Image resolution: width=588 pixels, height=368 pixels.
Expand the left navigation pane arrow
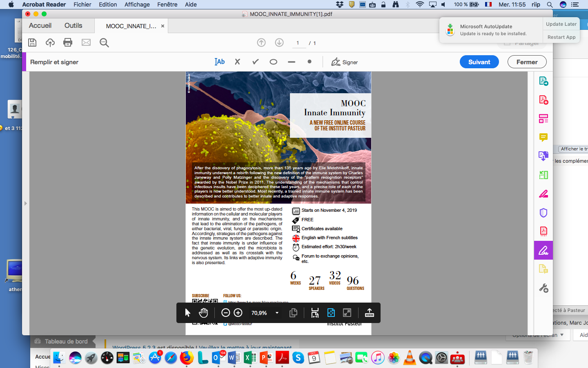(25, 203)
